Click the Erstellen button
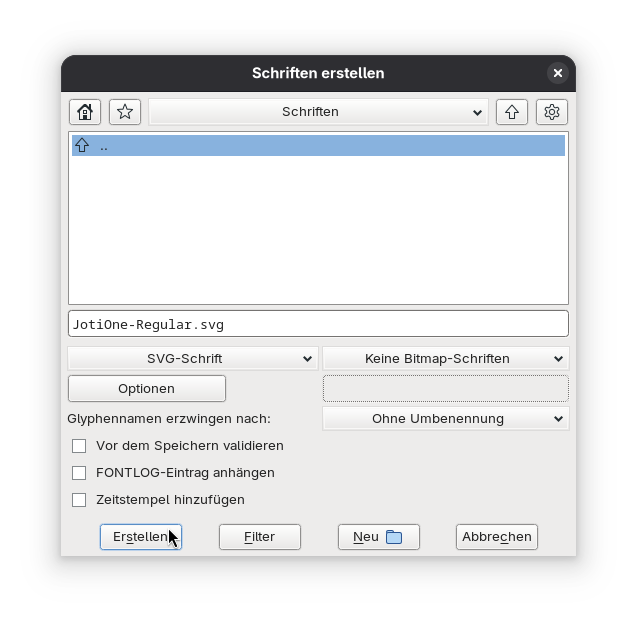 tap(141, 537)
